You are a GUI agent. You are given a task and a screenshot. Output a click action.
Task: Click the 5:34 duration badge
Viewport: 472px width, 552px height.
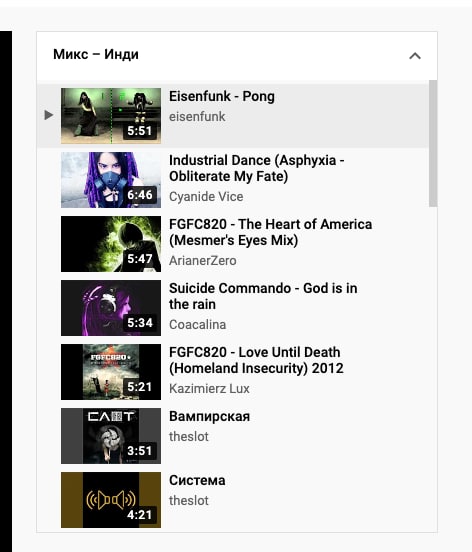pyautogui.click(x=140, y=323)
